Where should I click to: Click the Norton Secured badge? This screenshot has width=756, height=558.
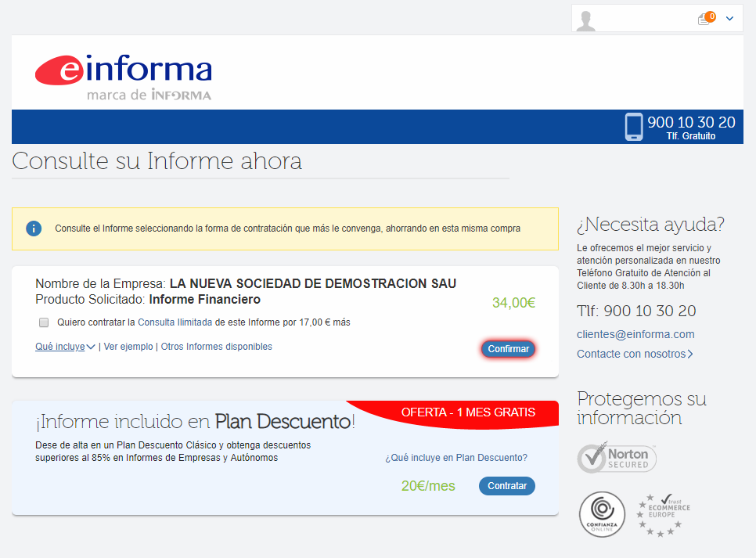coord(617,458)
